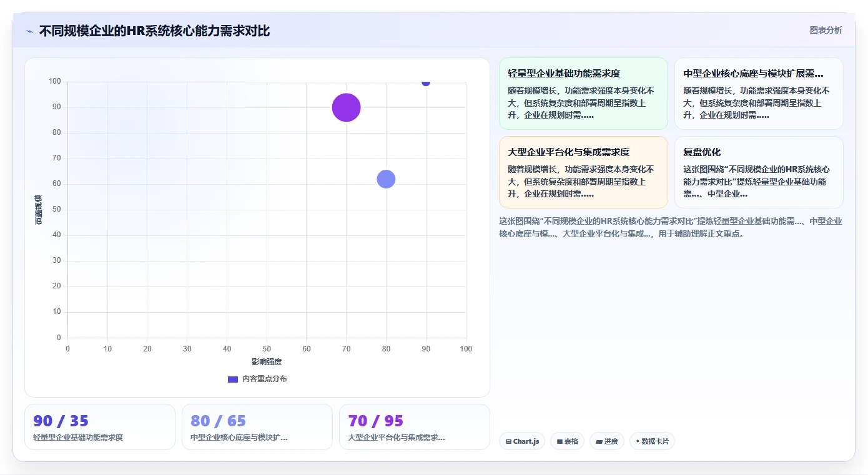868x475 pixels.
Task: Open the 轻量型企业基础功能需求度 green card
Action: click(x=583, y=94)
